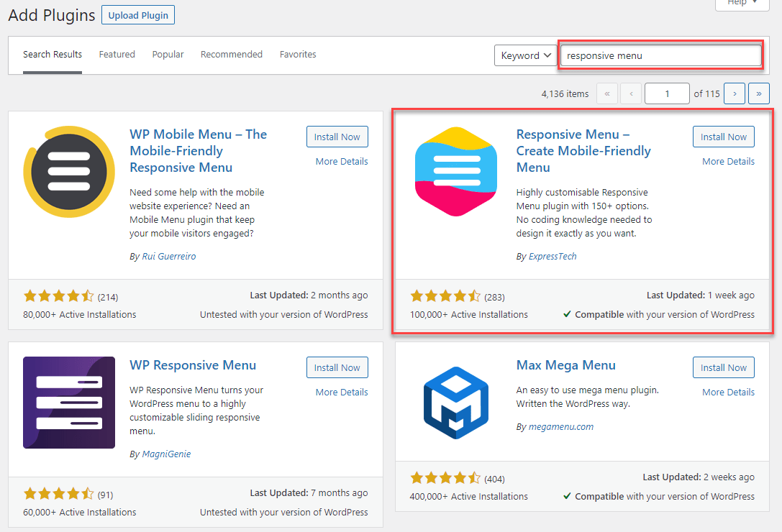The height and width of the screenshot is (532, 782).
Task: Switch to the Featured tab
Action: tap(117, 54)
